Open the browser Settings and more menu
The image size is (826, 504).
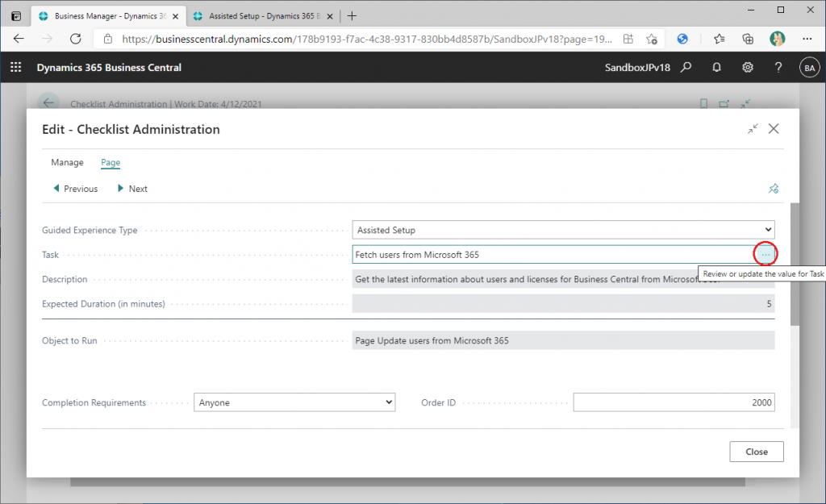pyautogui.click(x=807, y=39)
